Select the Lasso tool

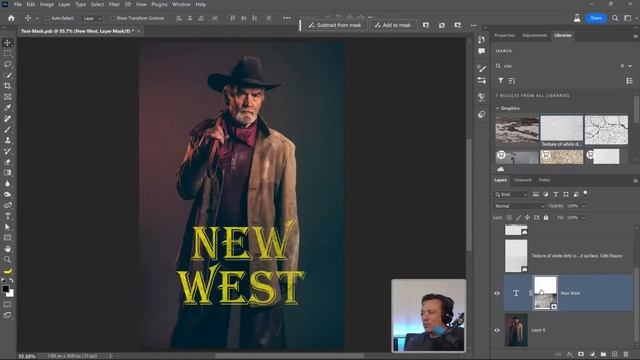coord(7,64)
